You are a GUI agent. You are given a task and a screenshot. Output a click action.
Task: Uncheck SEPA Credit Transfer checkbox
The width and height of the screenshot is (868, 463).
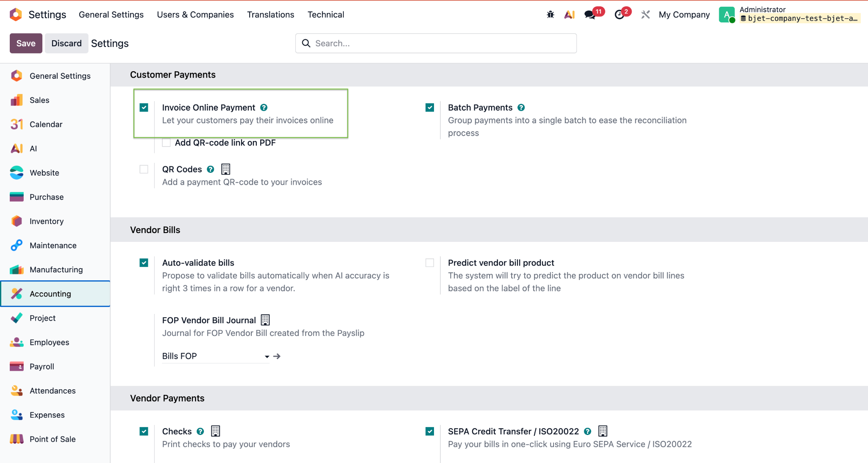(x=430, y=431)
